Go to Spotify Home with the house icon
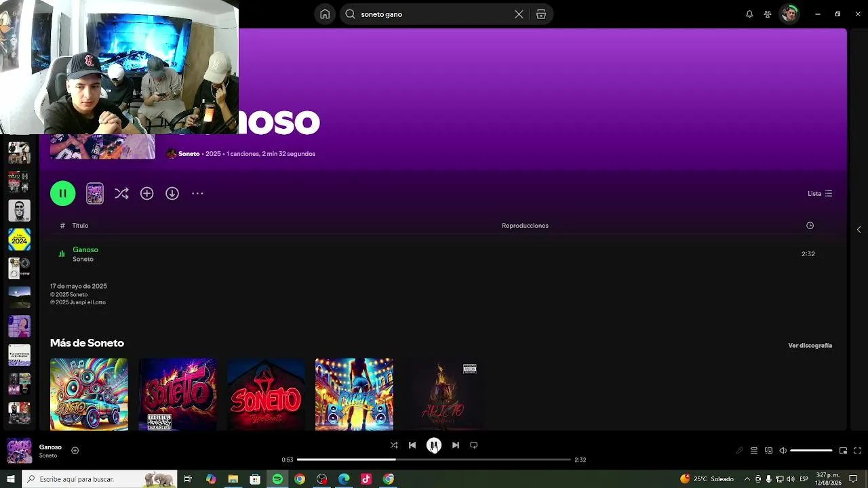 point(325,14)
